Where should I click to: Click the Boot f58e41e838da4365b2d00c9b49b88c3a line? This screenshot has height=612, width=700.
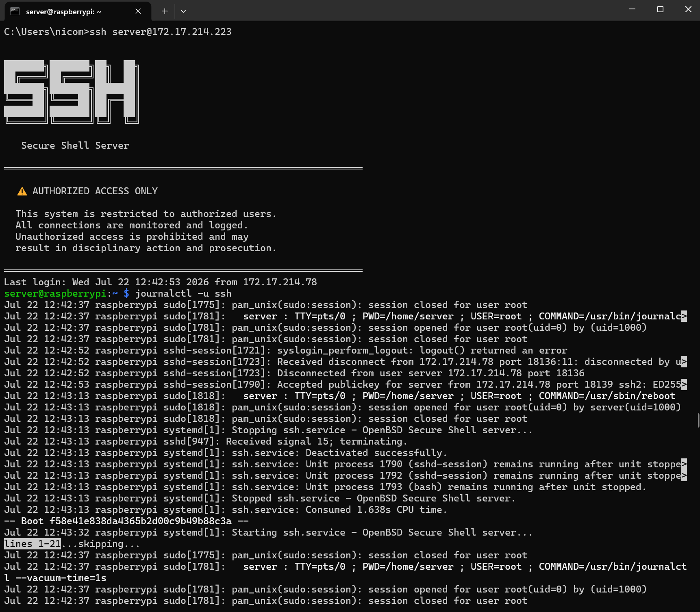126,521
